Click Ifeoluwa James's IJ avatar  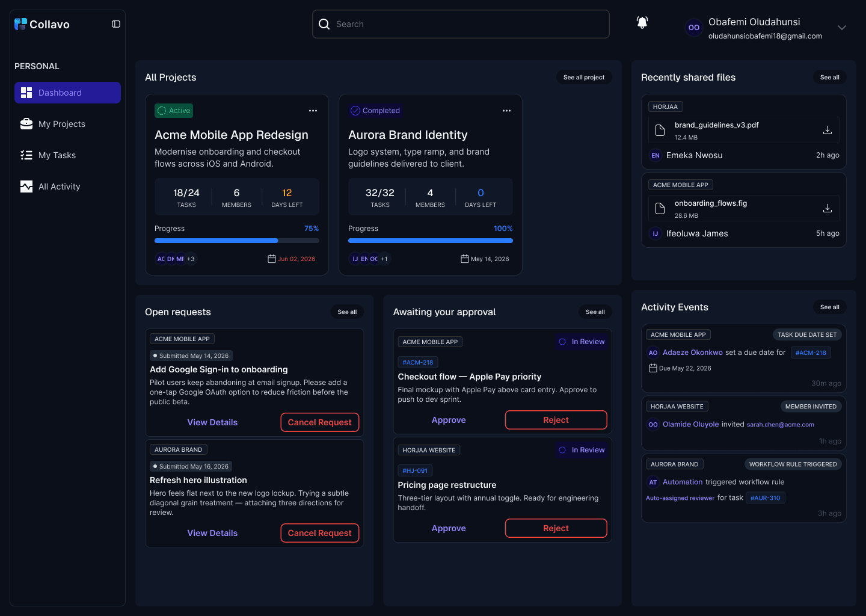(x=656, y=233)
